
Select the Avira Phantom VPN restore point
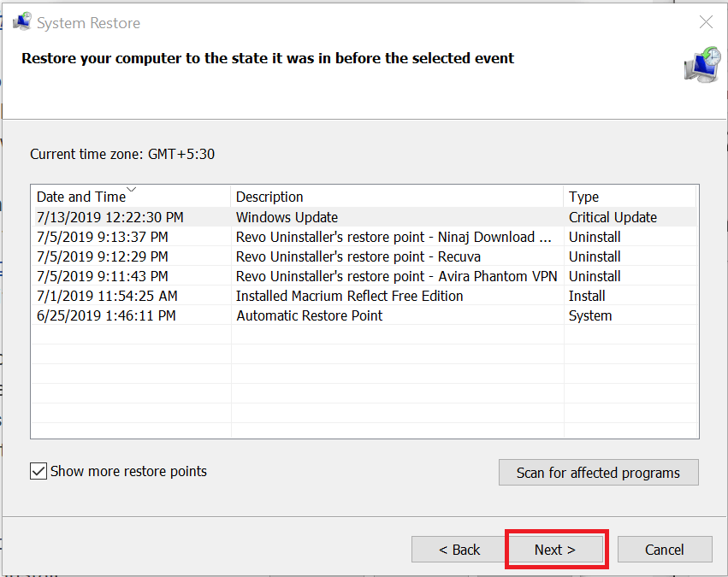pyautogui.click(x=364, y=276)
